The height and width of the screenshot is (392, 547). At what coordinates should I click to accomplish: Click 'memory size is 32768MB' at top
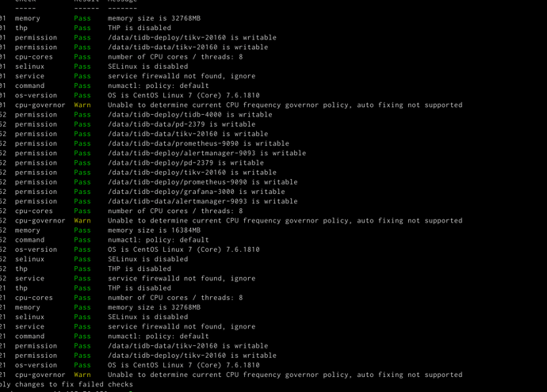[154, 18]
